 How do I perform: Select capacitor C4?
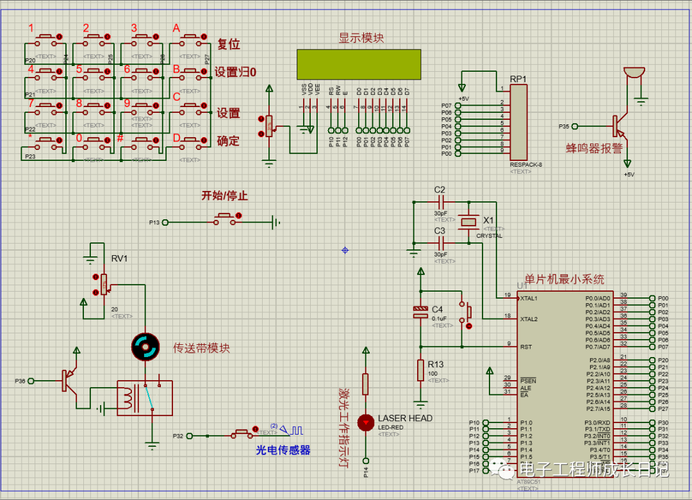click(x=421, y=312)
